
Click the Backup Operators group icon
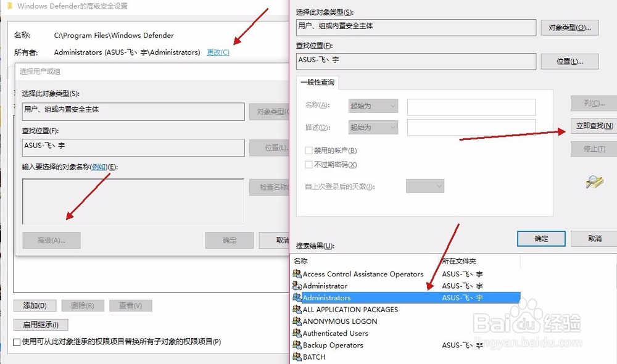[x=297, y=345]
